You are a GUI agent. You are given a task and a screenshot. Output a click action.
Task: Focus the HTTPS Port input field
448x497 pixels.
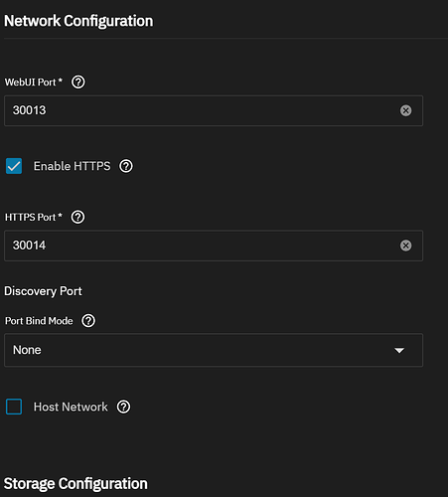214,246
